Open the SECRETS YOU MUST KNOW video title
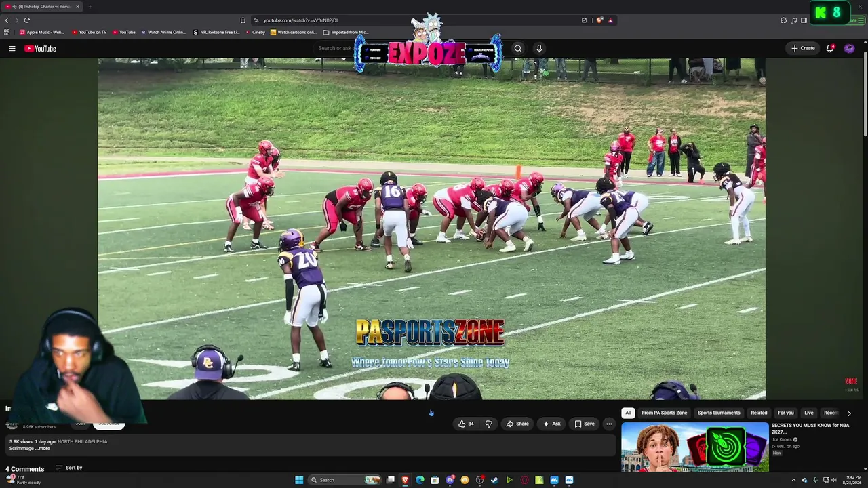This screenshot has height=488, width=868. point(810,428)
